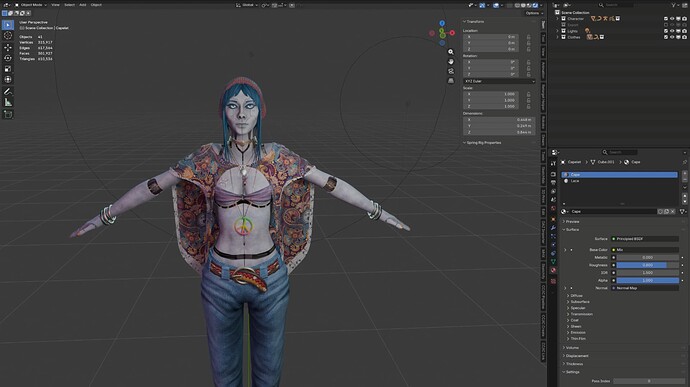Image resolution: width=690 pixels, height=387 pixels.
Task: Click the Scale X value field
Action: pyautogui.click(x=491, y=94)
